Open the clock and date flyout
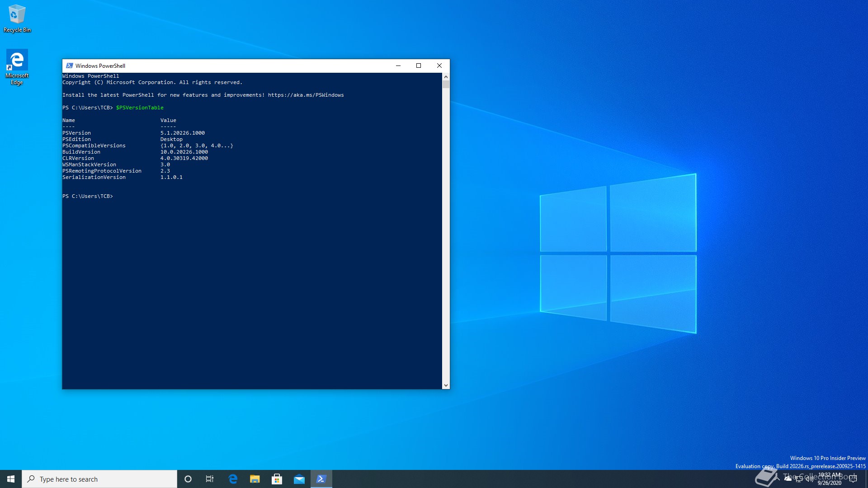The width and height of the screenshot is (868, 488). [x=830, y=479]
